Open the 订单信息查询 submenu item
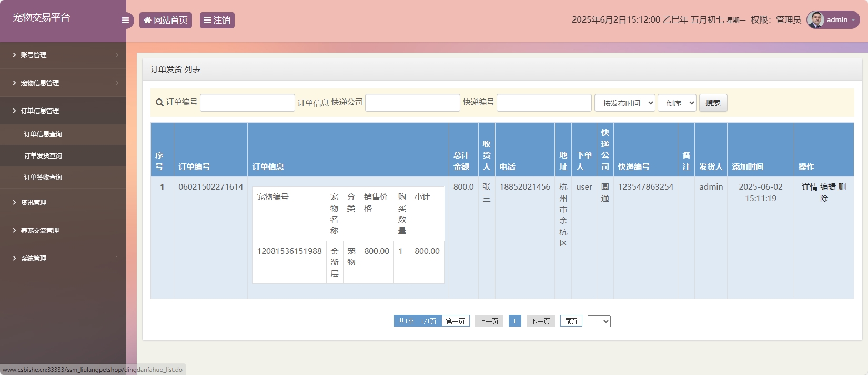 [x=43, y=134]
